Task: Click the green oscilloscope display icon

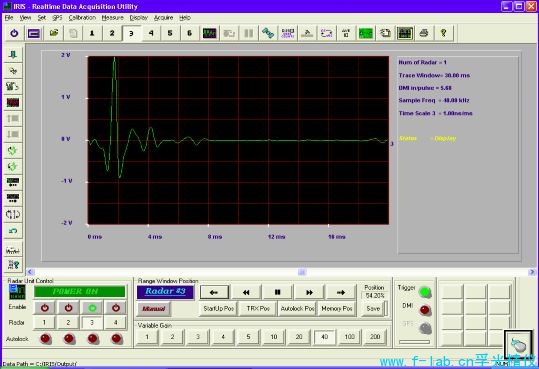Action: coord(365,33)
